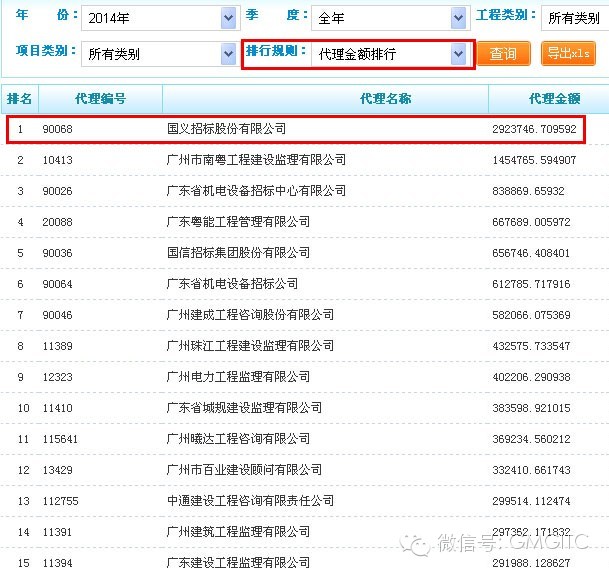Viewport: 609px width, 574px height.
Task: Click amount 1454765.594907
Action: (534, 160)
